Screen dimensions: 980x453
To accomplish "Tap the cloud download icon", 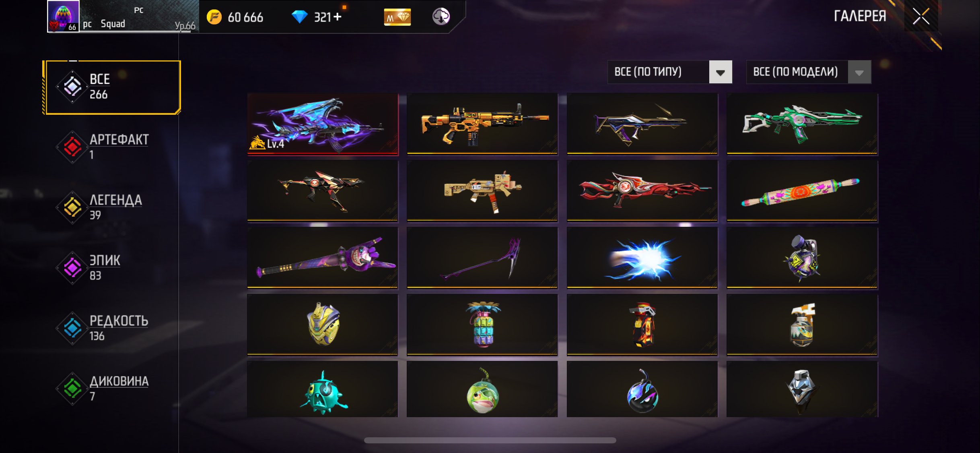I will tap(441, 17).
